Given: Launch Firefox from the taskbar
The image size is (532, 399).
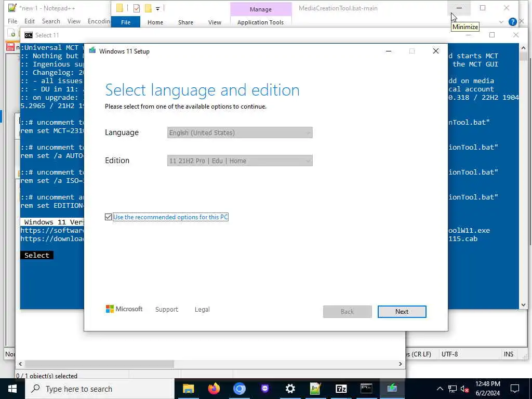Looking at the screenshot, I should (x=214, y=389).
